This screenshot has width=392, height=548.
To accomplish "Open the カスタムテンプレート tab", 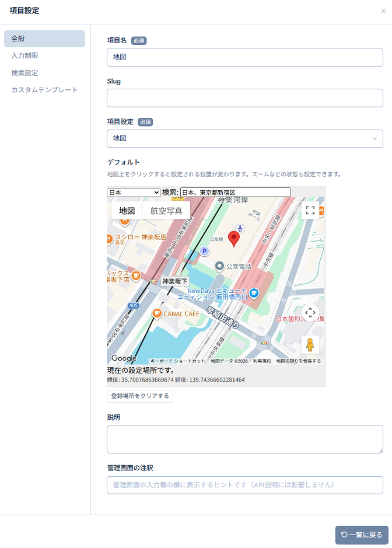I will tap(44, 90).
